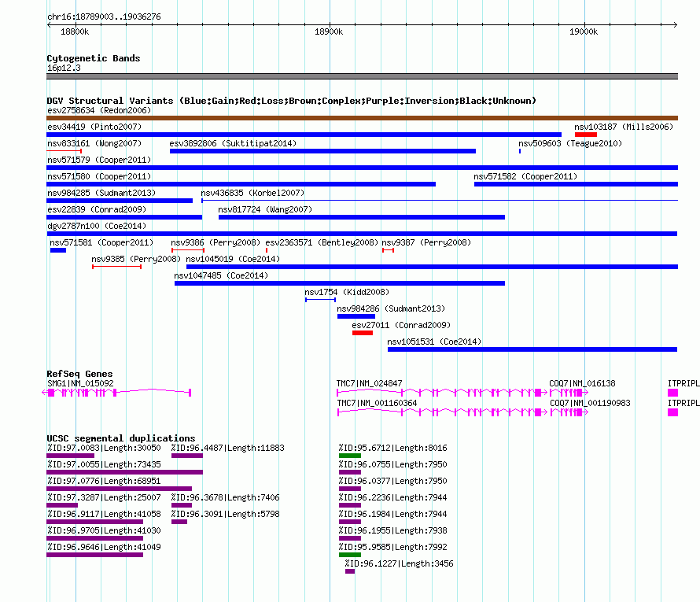Select duplication %ID:97.3287 Length:25007

(62, 505)
